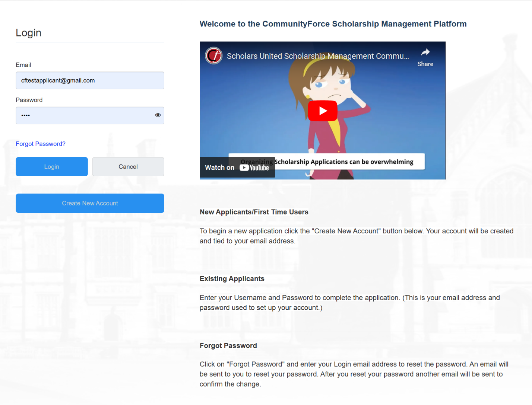This screenshot has height=405, width=532.
Task: Click the Create New Account button
Action: [x=90, y=203]
